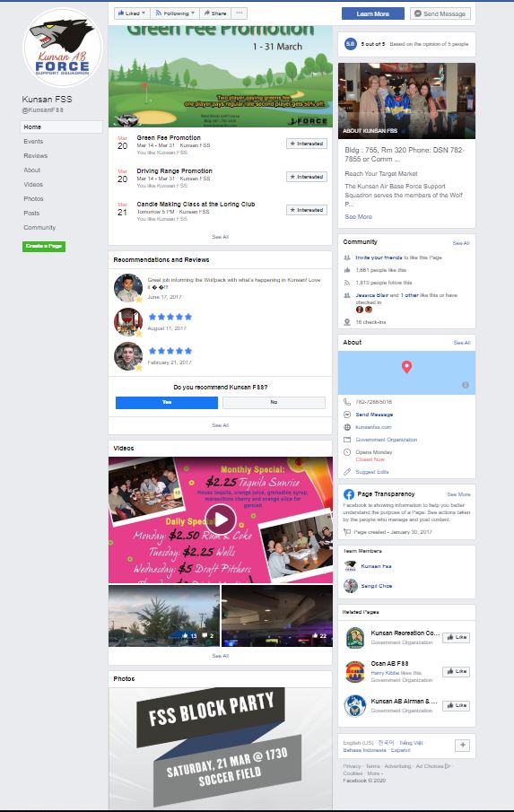This screenshot has height=812, width=514.
Task: Expand See More in About Kunsan FSS
Action: click(358, 216)
